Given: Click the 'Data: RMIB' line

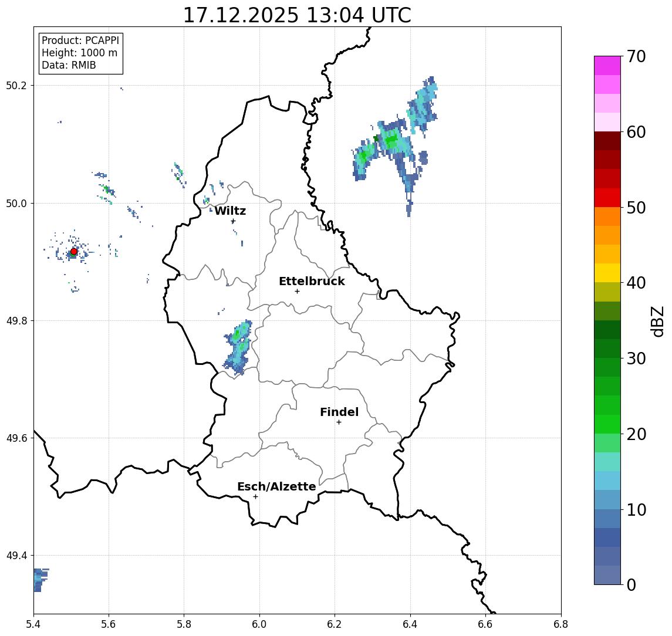Looking at the screenshot, I should (x=69, y=65).
